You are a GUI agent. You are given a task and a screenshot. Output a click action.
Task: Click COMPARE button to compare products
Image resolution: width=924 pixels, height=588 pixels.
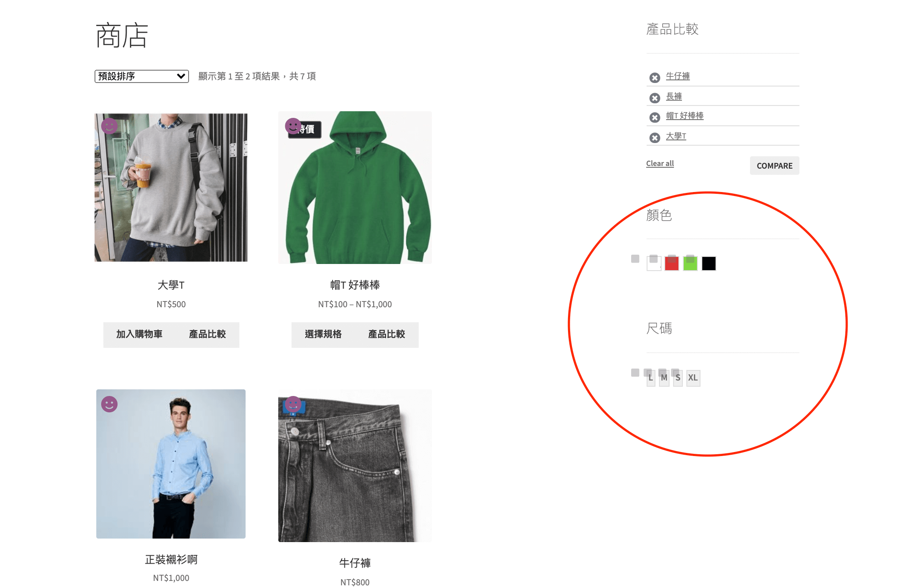[774, 165]
